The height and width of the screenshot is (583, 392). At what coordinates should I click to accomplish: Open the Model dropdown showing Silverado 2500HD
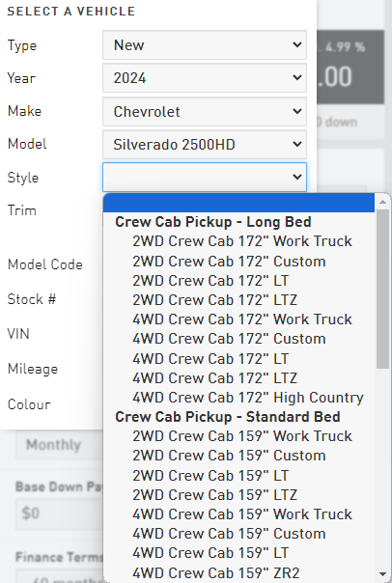[205, 144]
